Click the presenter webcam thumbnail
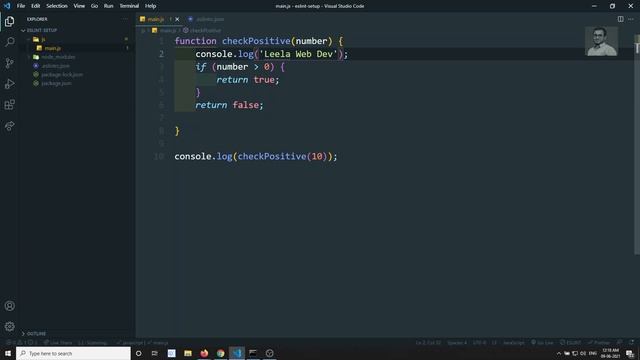 tap(601, 41)
